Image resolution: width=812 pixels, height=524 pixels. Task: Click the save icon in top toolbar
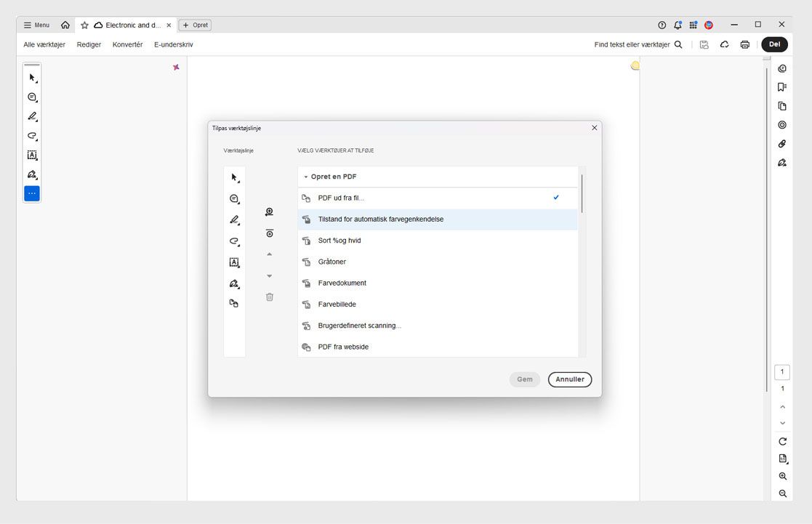pos(704,44)
